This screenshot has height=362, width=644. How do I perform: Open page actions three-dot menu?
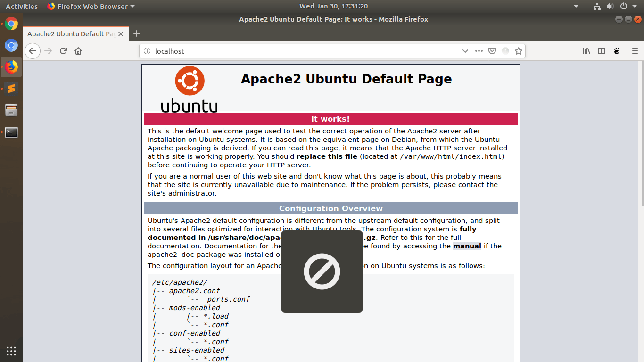[x=479, y=51]
